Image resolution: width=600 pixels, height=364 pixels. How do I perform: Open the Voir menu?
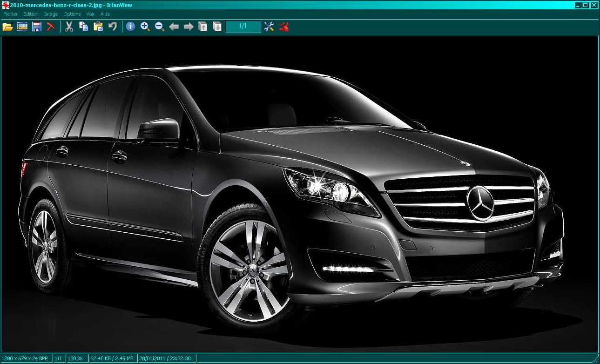(x=90, y=14)
